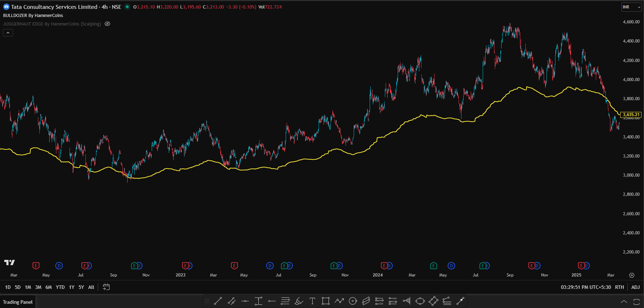Click the YTD date range button
The height and width of the screenshot is (308, 644).
pos(60,287)
